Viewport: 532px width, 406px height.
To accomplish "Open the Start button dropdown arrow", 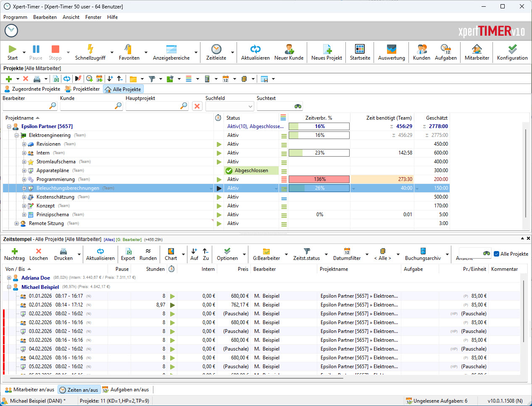I will [24, 52].
